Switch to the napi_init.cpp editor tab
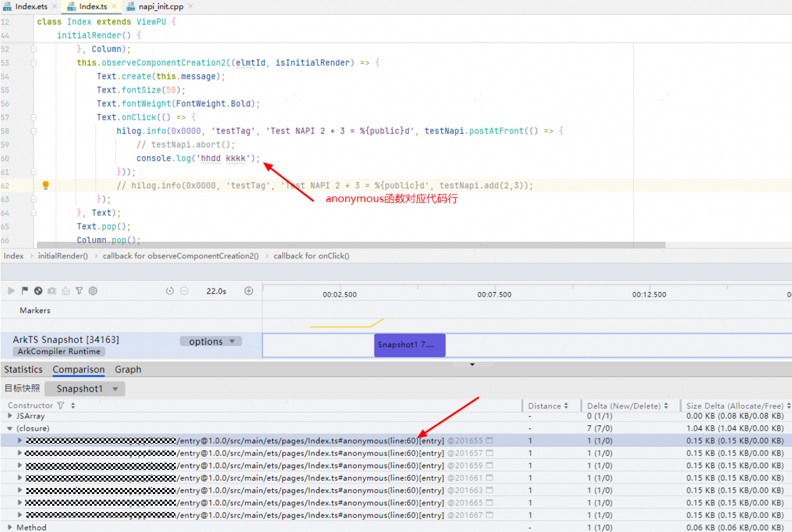Screen dimensions: 792x532 [160, 6]
